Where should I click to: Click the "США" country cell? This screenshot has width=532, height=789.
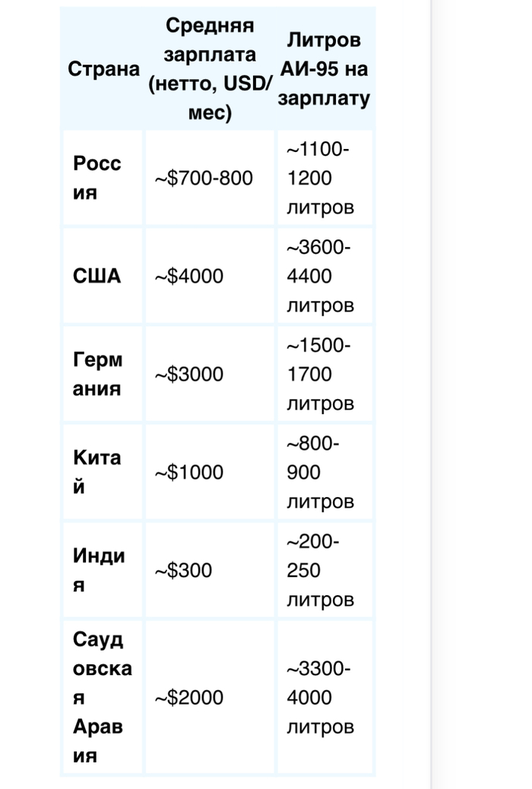point(97,276)
